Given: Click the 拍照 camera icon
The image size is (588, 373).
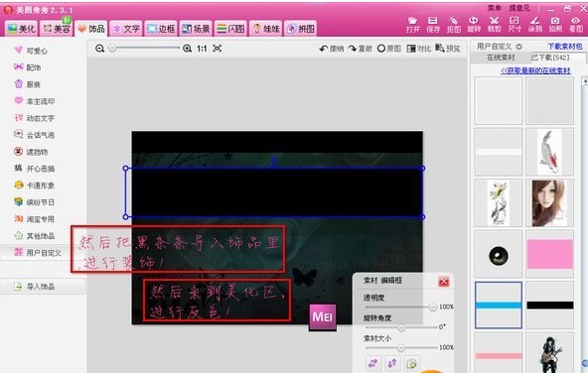Looking at the screenshot, I should (555, 25).
